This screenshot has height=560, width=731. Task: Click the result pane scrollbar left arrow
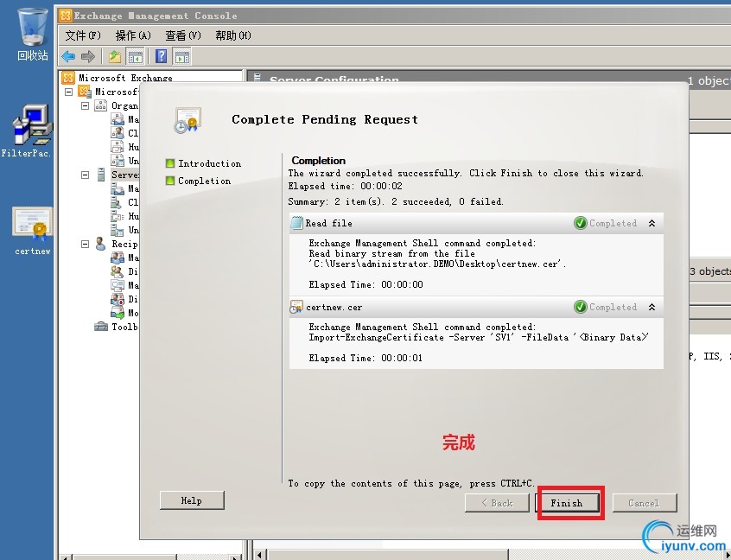click(x=260, y=555)
